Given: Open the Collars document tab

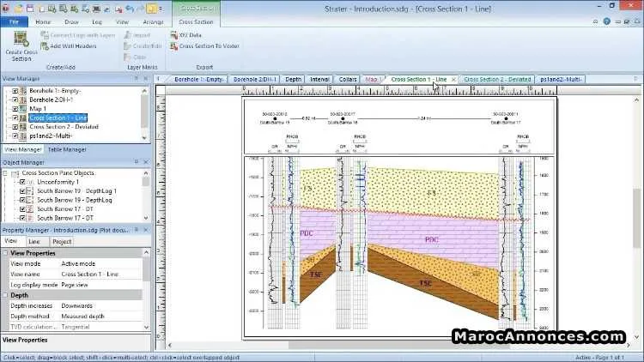Looking at the screenshot, I should click(x=348, y=79).
